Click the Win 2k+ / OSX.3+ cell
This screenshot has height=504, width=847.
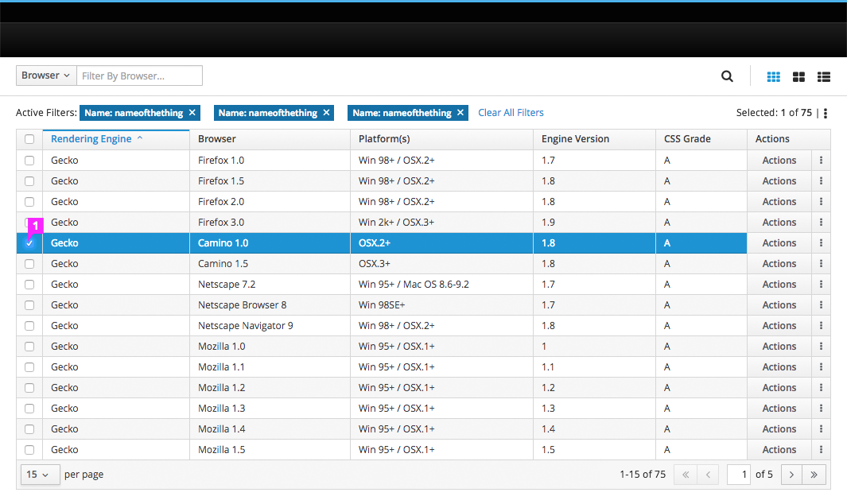[442, 222]
